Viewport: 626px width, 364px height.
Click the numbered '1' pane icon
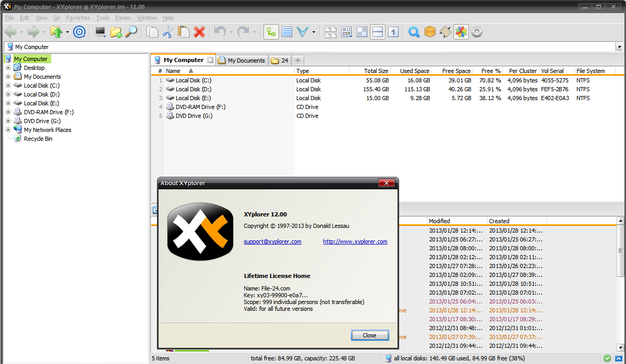point(393,32)
